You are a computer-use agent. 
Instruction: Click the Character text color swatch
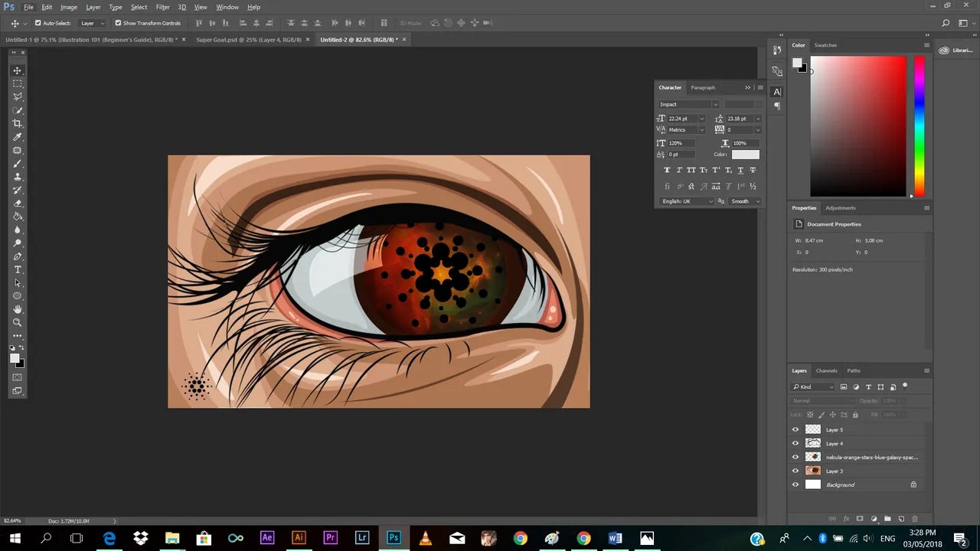(746, 155)
